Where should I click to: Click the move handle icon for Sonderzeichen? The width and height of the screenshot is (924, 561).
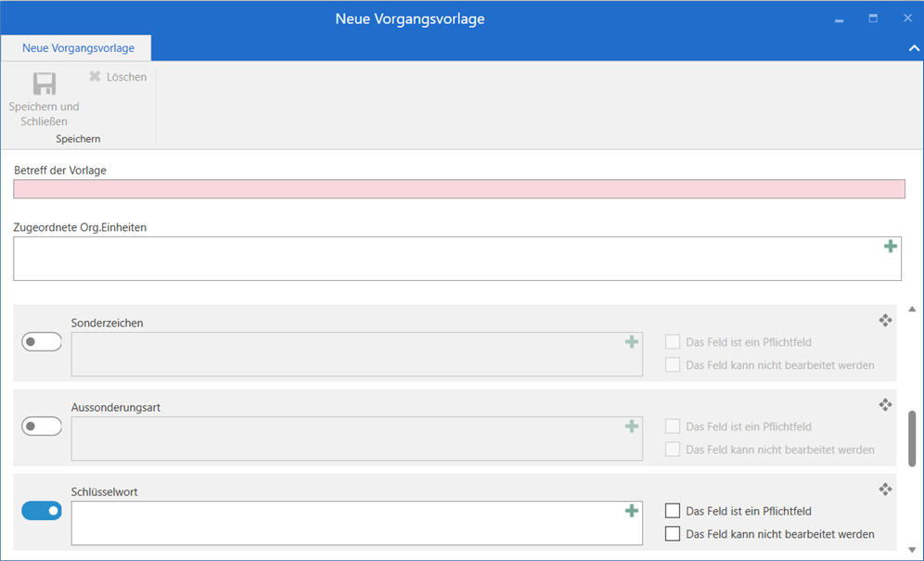click(x=885, y=320)
